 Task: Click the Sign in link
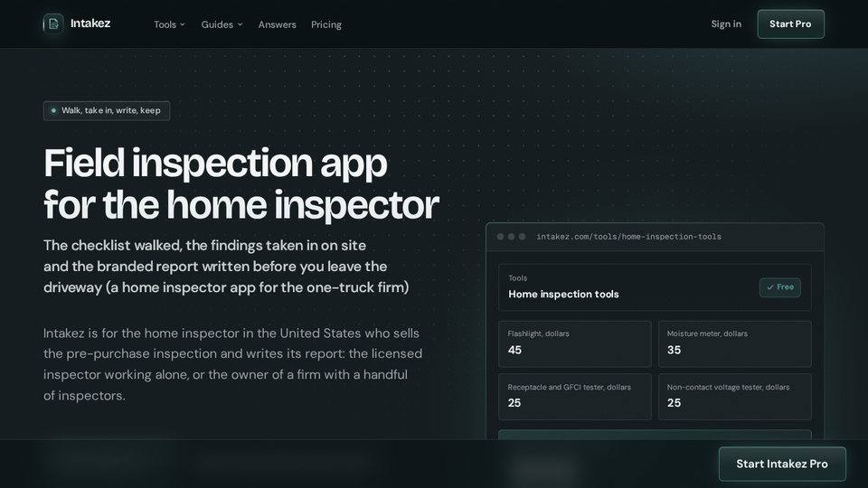[726, 23]
